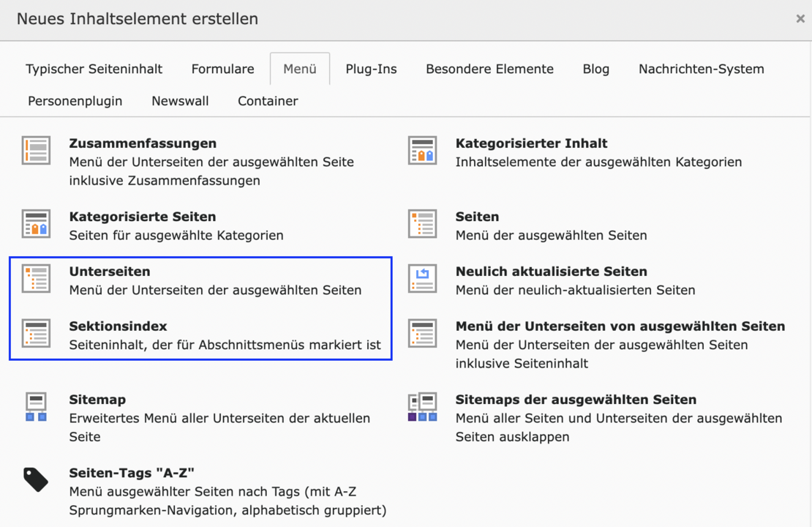Click the Seiten menu icon
Viewport: 812px width, 527px height.
[422, 224]
